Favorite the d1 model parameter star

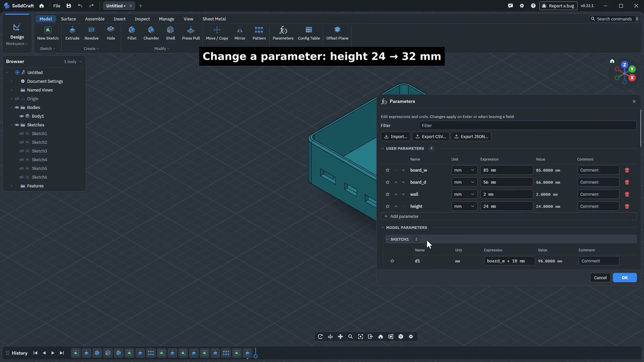(392, 261)
